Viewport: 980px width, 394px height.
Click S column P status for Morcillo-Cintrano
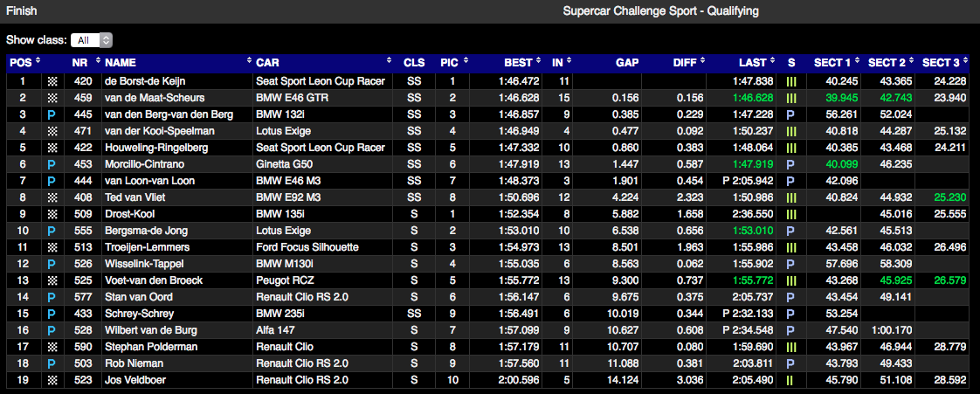coord(790,164)
